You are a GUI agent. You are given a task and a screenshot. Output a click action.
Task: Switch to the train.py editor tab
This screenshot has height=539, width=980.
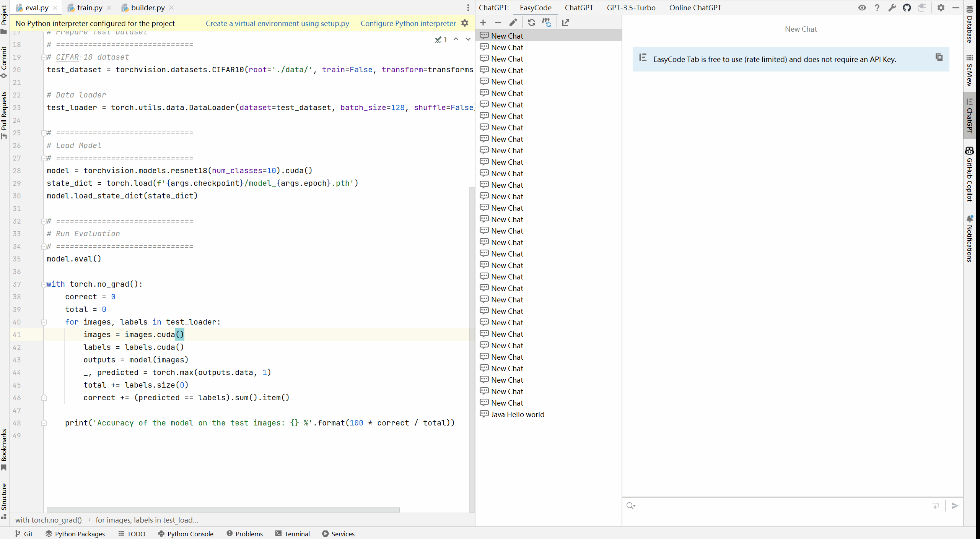tap(89, 8)
